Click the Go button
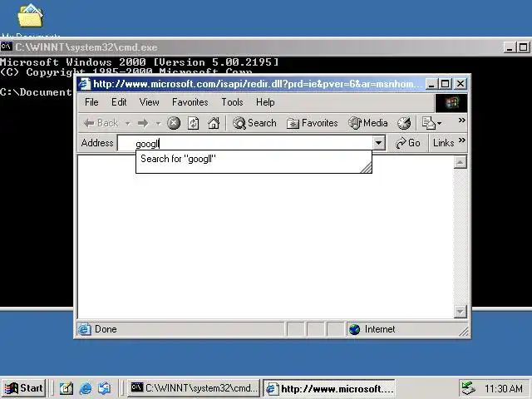 tap(408, 143)
